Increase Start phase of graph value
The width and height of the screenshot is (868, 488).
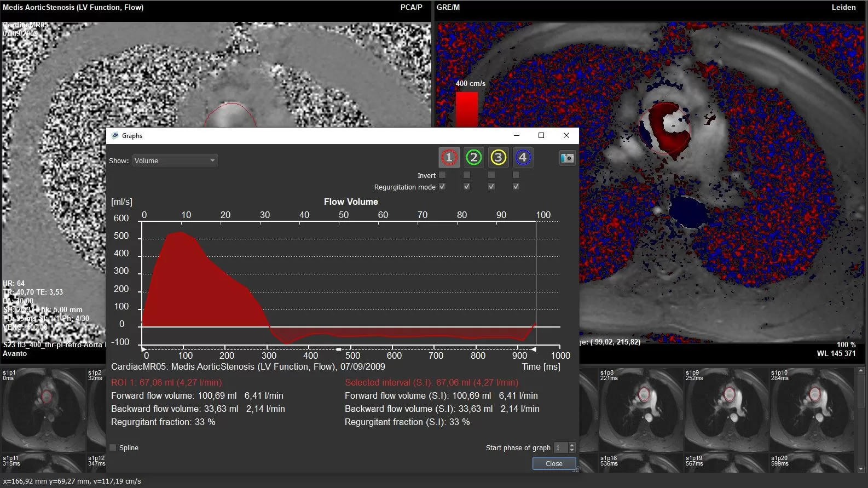[x=572, y=445]
